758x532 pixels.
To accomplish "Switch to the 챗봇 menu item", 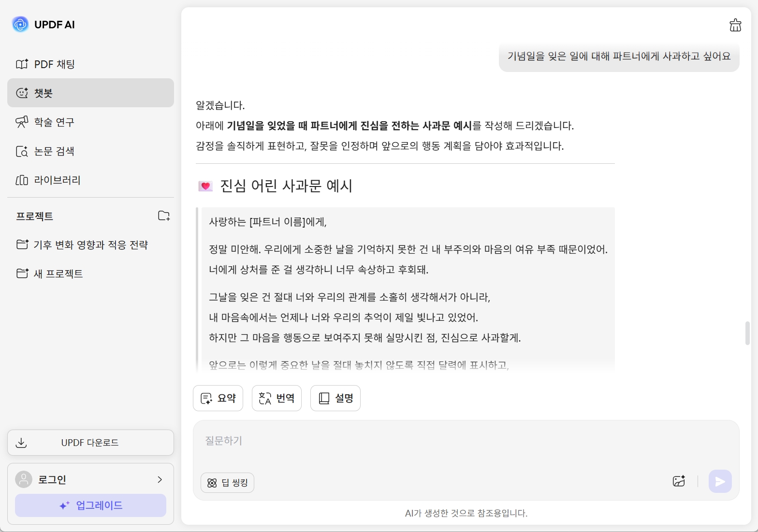I will [x=90, y=93].
